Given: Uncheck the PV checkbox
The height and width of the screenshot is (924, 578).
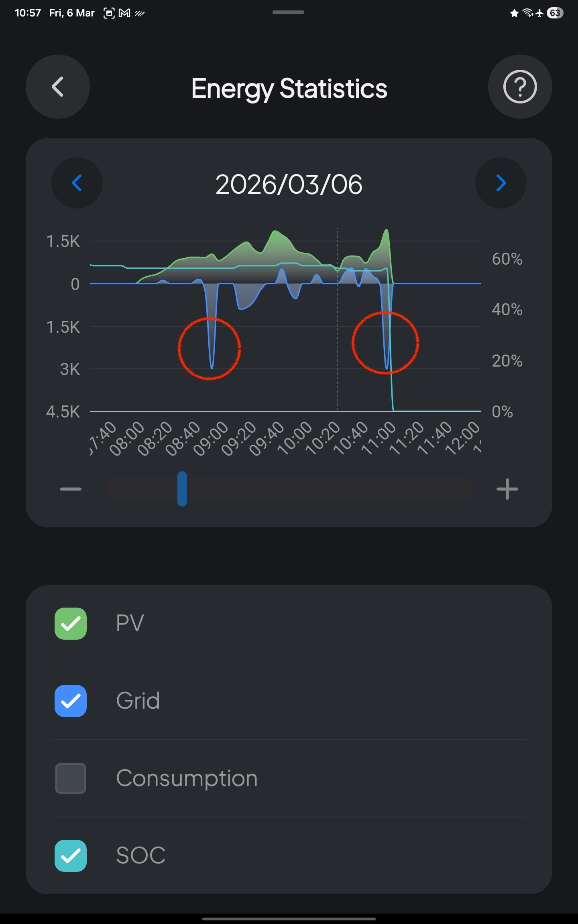Looking at the screenshot, I should point(71,623).
